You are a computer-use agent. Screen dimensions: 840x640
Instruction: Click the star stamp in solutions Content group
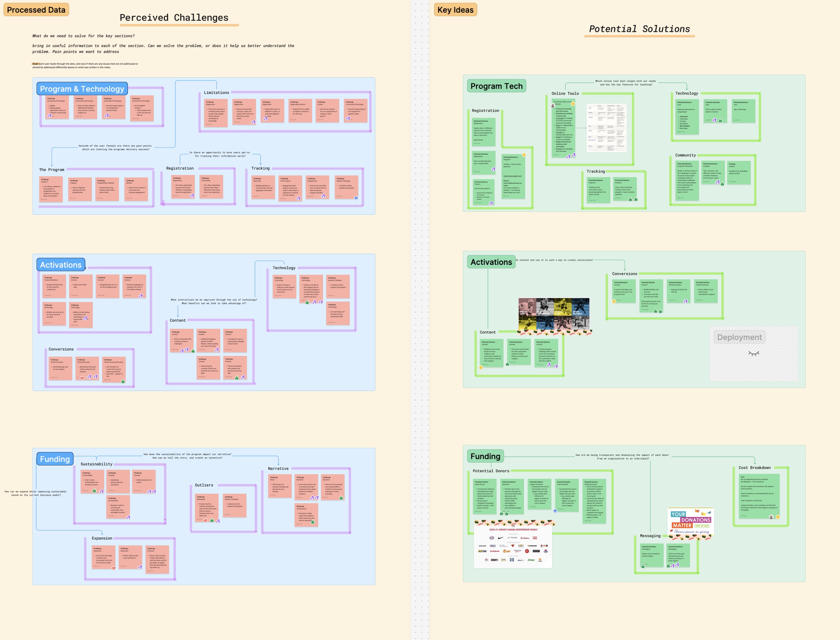pyautogui.click(x=481, y=367)
